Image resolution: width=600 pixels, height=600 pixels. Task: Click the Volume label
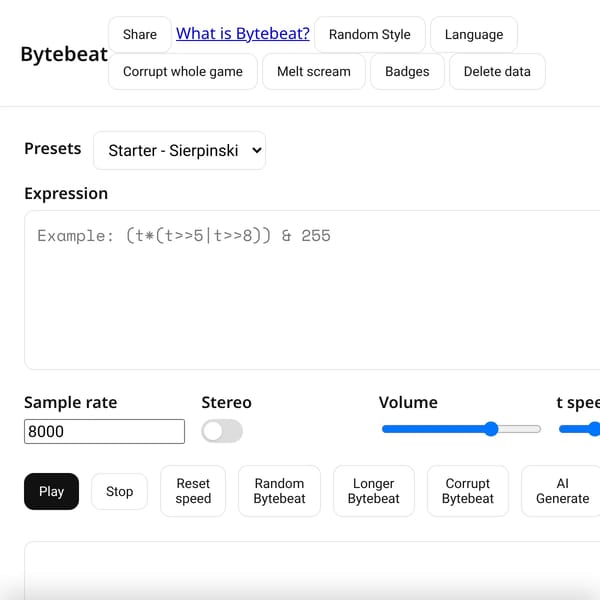(408, 403)
